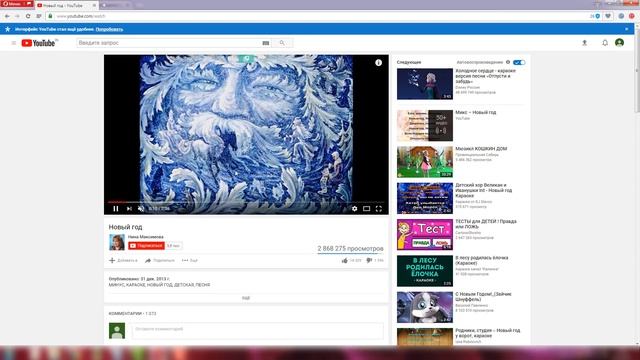Reload the page

28,16
